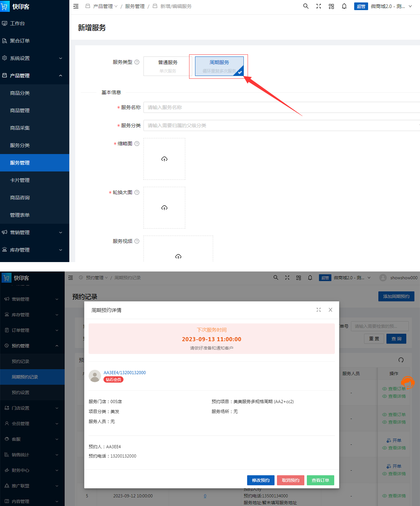Screen dimensions: 420x506
Task: Collapse sidebar using top hamburger menu icon
Action: tap(76, 6)
